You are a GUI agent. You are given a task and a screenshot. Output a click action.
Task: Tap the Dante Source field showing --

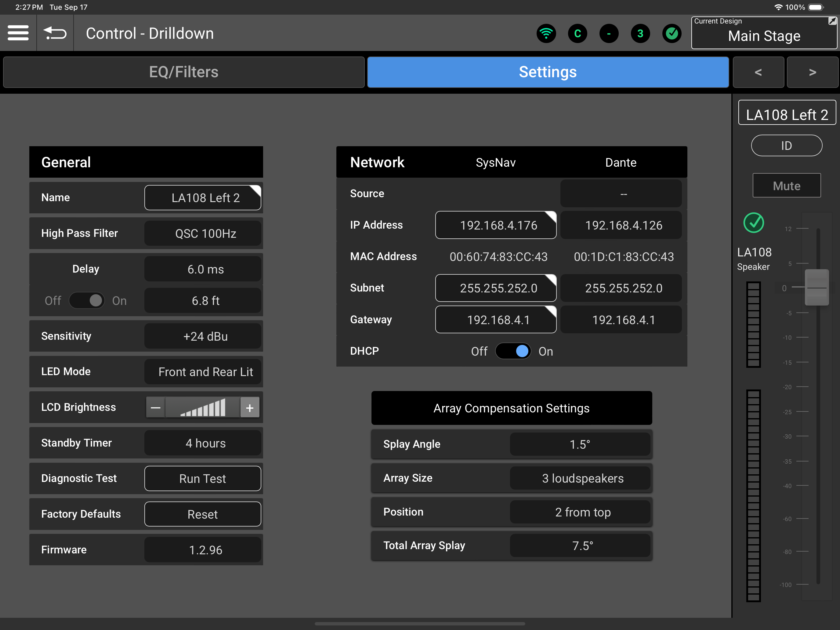621,194
